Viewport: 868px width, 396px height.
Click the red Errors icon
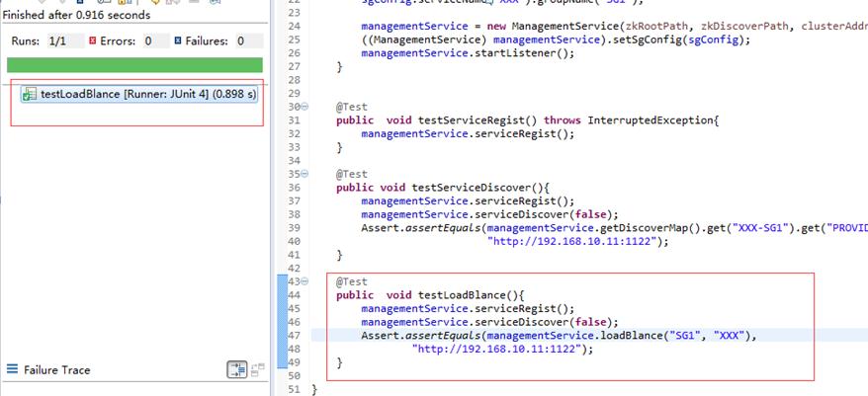(x=93, y=41)
